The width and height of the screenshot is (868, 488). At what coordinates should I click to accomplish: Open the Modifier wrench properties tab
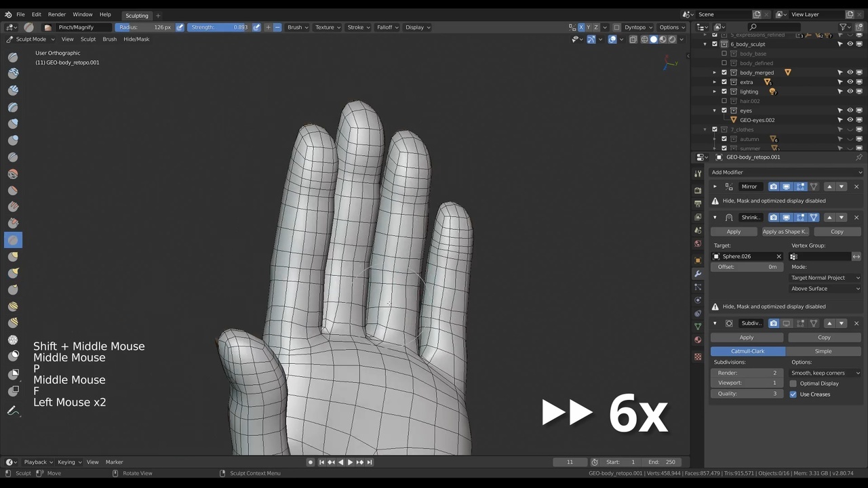pos(698,274)
